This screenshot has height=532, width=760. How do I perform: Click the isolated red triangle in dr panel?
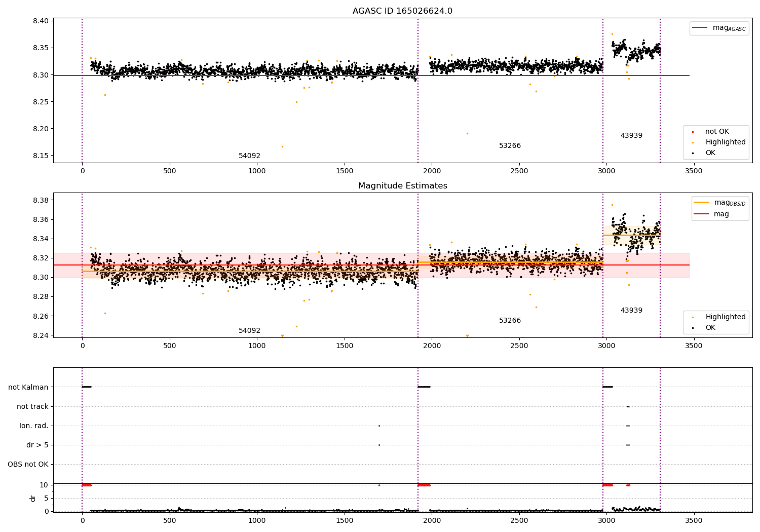click(x=379, y=485)
